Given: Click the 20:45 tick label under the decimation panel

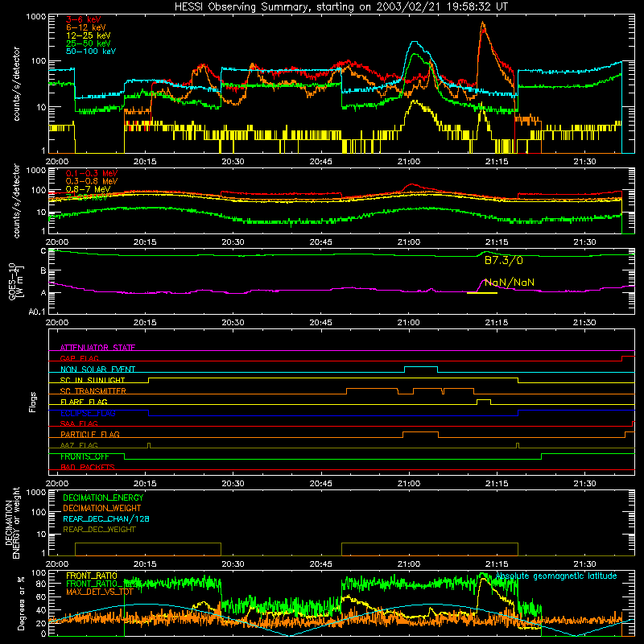Looking at the screenshot, I should click(x=320, y=564).
